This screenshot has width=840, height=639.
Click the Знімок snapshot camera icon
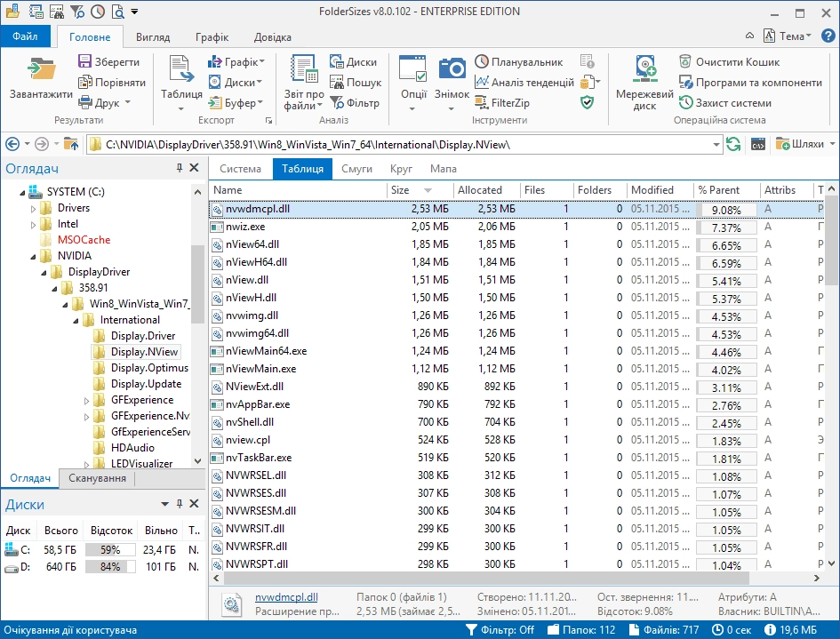pyautogui.click(x=452, y=69)
